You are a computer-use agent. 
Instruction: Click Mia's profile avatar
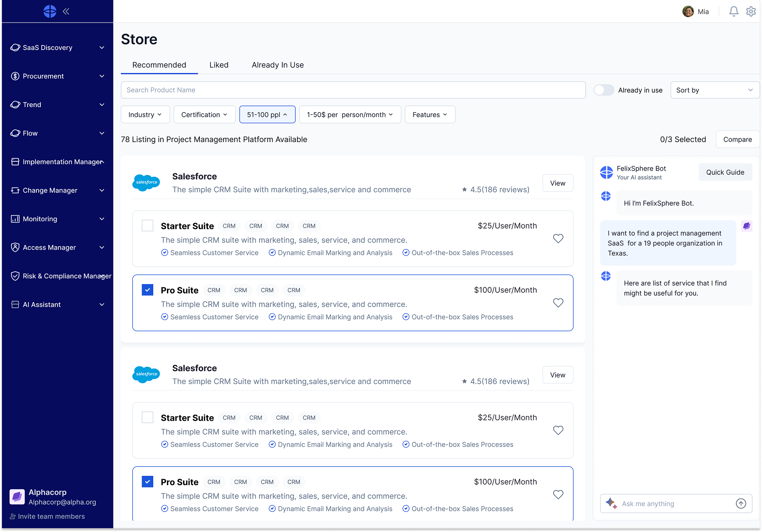click(688, 11)
